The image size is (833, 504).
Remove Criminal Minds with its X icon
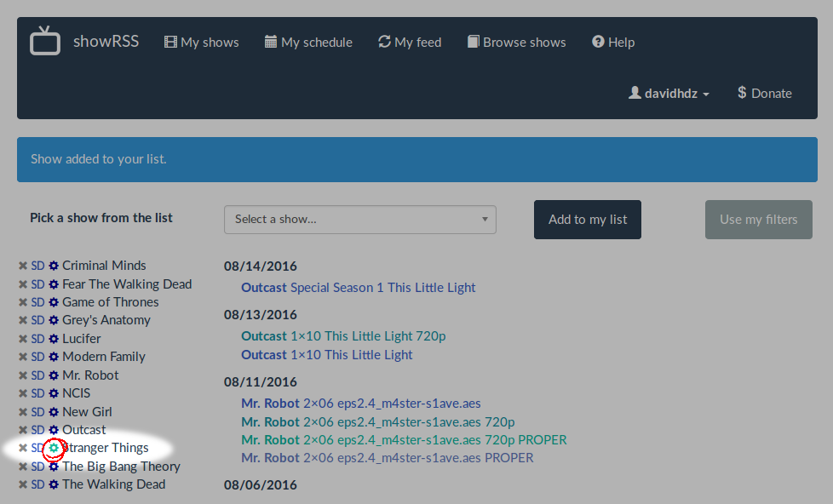(23, 266)
